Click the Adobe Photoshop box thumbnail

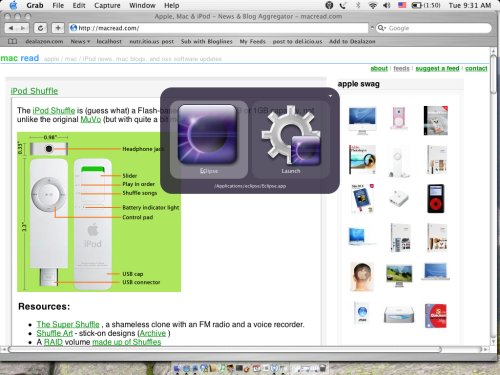(362, 159)
